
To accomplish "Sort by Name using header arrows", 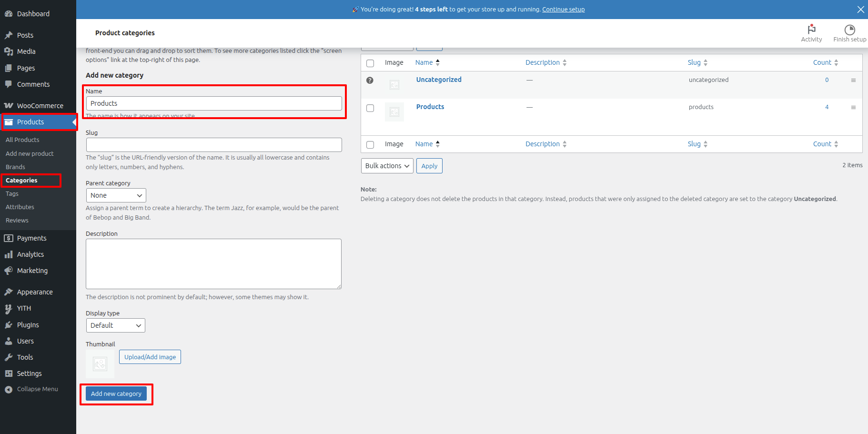I will click(x=437, y=62).
